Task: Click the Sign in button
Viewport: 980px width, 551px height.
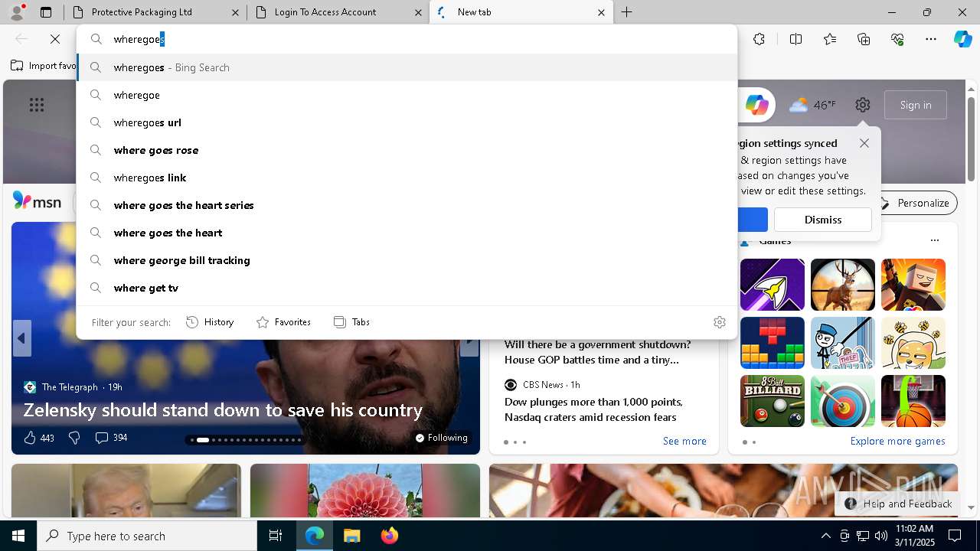Action: point(916,105)
